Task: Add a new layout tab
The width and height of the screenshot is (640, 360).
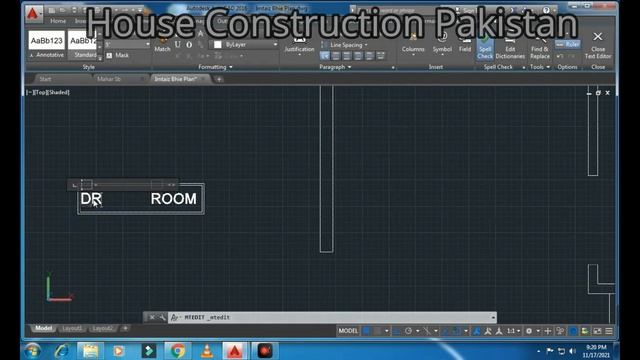Action: 125,329
